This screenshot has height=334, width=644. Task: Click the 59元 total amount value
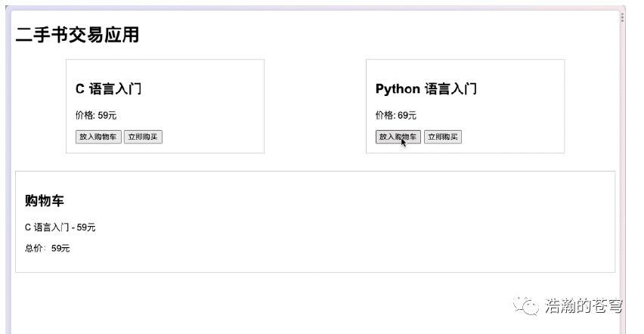60,249
